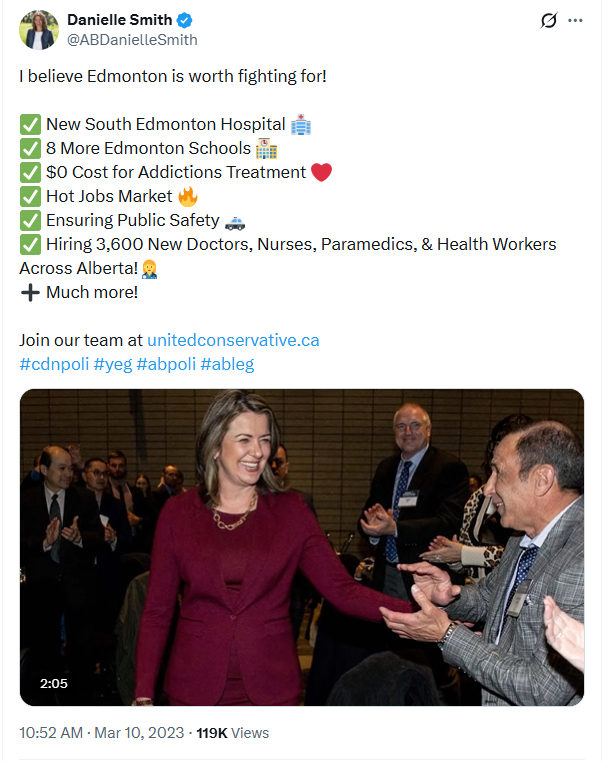This screenshot has width=604, height=761.
Task: Click the green checkmark beside Hiring 3,600
Action: (30, 245)
